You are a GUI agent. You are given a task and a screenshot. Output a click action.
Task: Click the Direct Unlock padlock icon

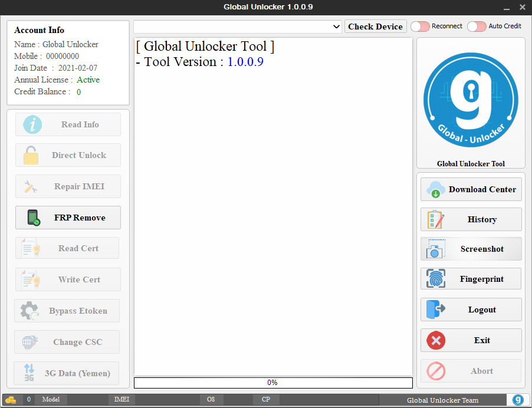tap(31, 155)
